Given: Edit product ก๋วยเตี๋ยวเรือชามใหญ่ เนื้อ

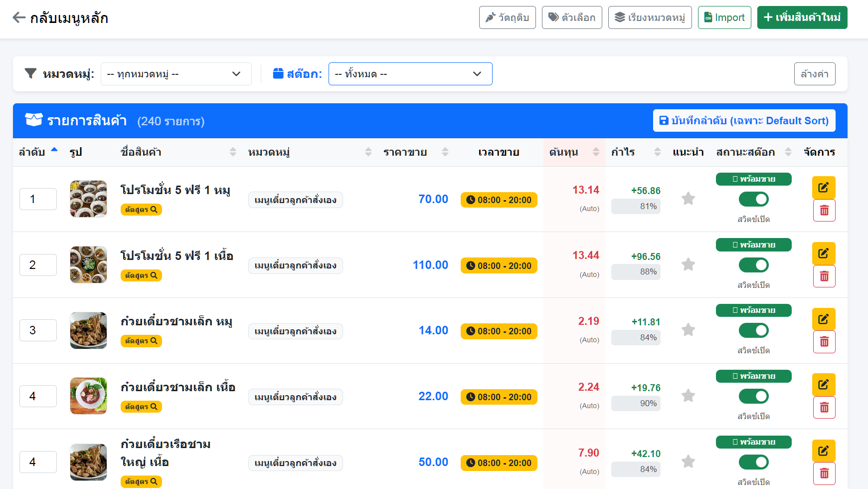Looking at the screenshot, I should coord(824,451).
